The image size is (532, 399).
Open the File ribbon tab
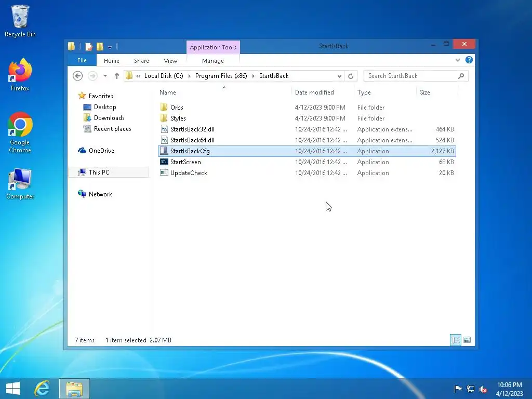click(82, 60)
